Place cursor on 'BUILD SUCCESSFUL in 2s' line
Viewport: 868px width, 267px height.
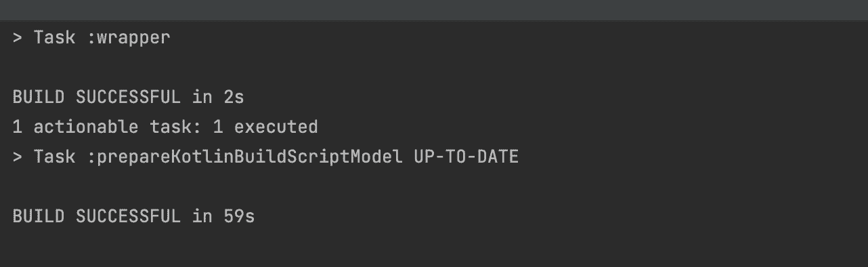click(128, 98)
